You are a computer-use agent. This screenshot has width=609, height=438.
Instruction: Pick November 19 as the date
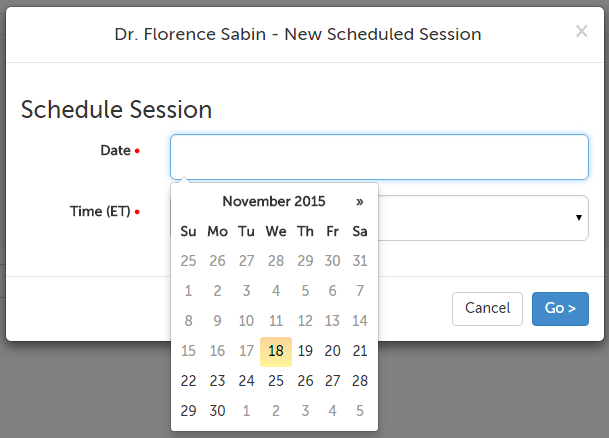pos(305,351)
